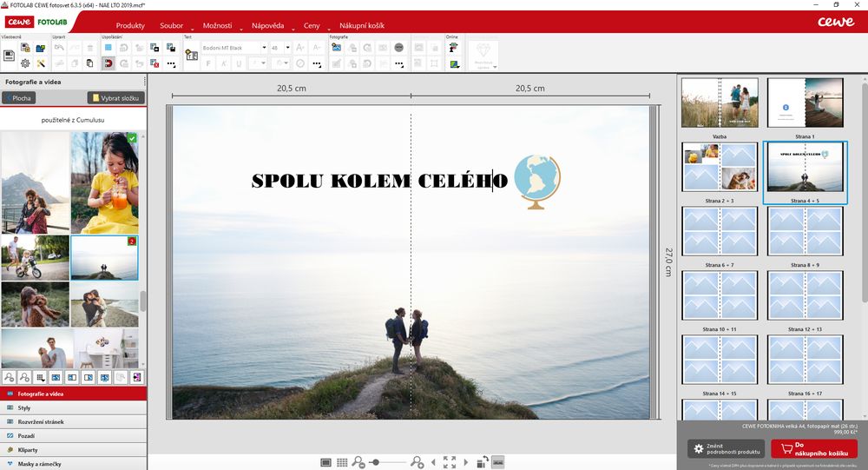Click the zoom in magnifier below canvas
This screenshot has width=868, height=470.
click(418, 461)
